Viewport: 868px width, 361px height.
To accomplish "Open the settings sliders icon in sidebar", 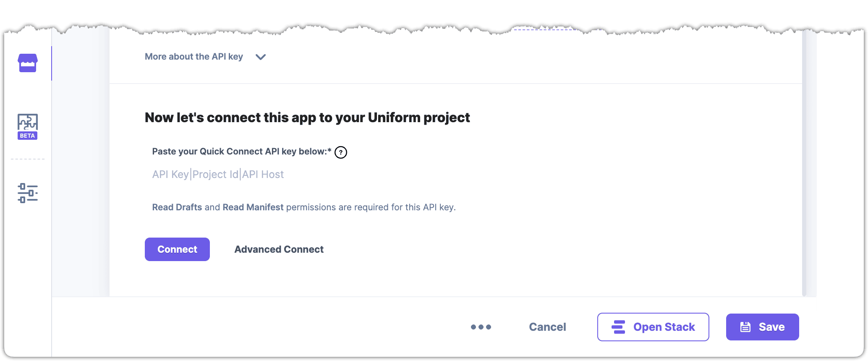I will coord(28,193).
